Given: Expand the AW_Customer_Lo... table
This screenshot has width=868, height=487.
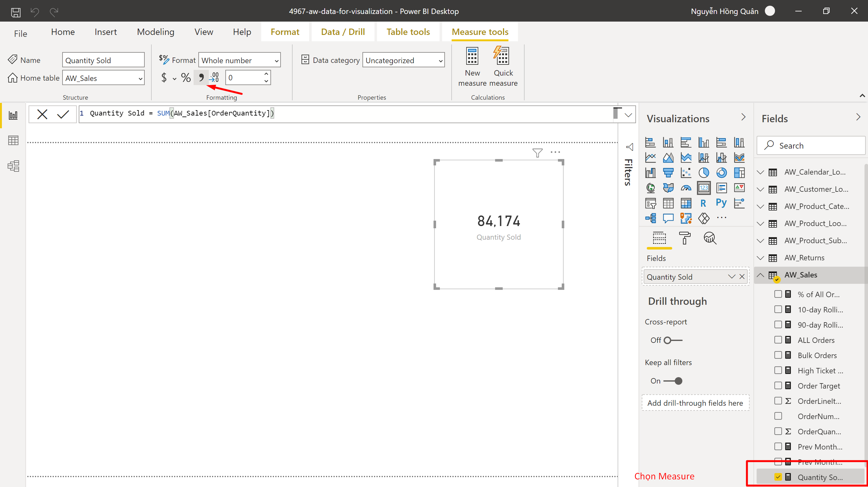Looking at the screenshot, I should pos(760,190).
